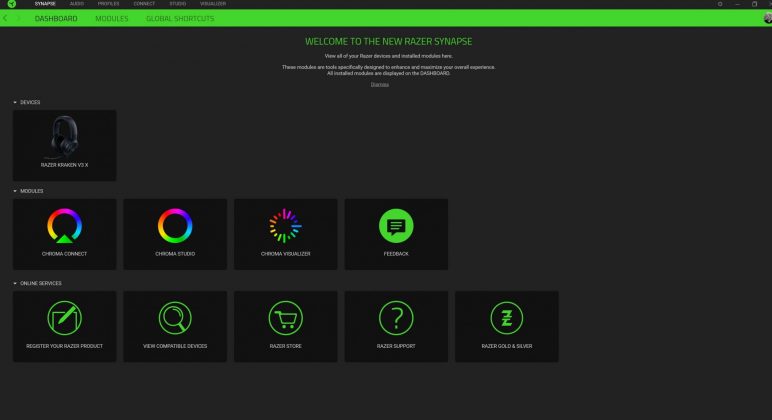Open the Chroma Visualizer module icon
Viewport: 772px width, 420px height.
(286, 226)
